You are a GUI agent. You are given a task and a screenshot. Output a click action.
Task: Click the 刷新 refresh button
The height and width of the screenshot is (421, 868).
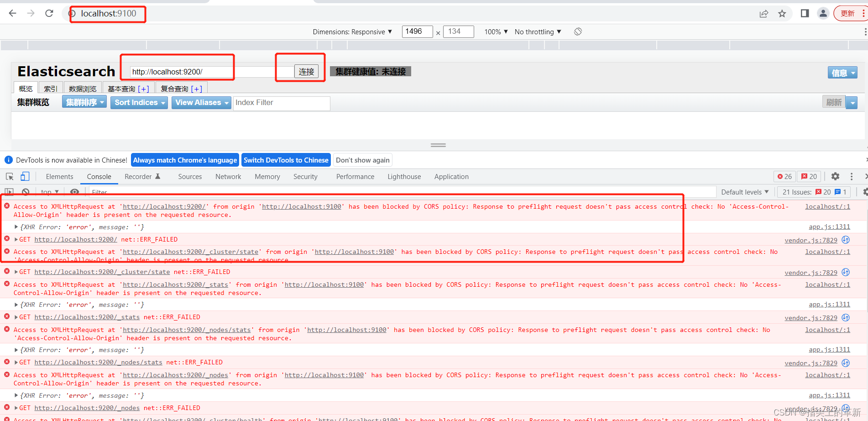tap(834, 103)
